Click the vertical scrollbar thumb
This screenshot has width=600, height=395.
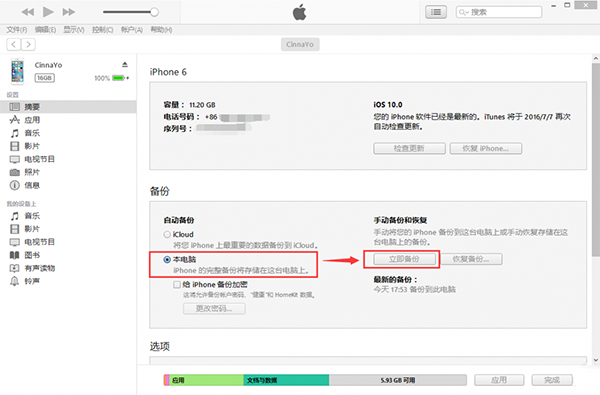tap(596, 159)
